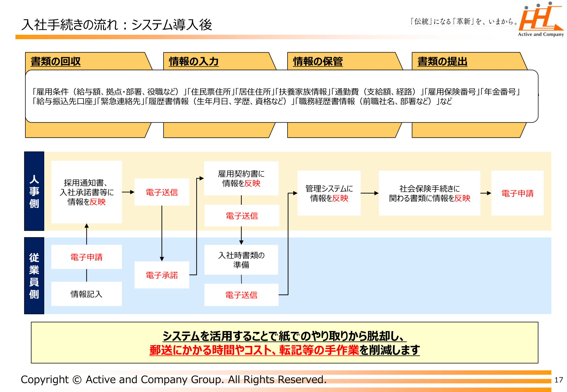Select the 入社時書類の準備 box
567x392 pixels.
241,260
